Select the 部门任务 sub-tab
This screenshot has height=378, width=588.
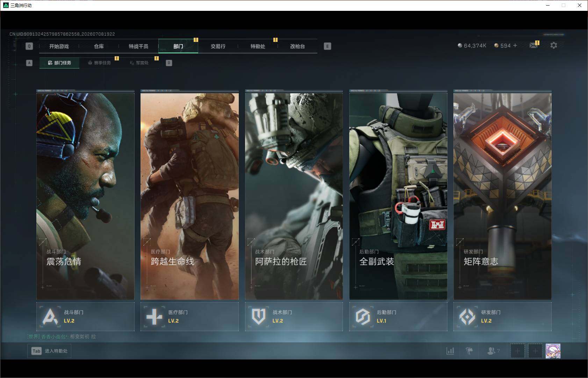tap(59, 63)
